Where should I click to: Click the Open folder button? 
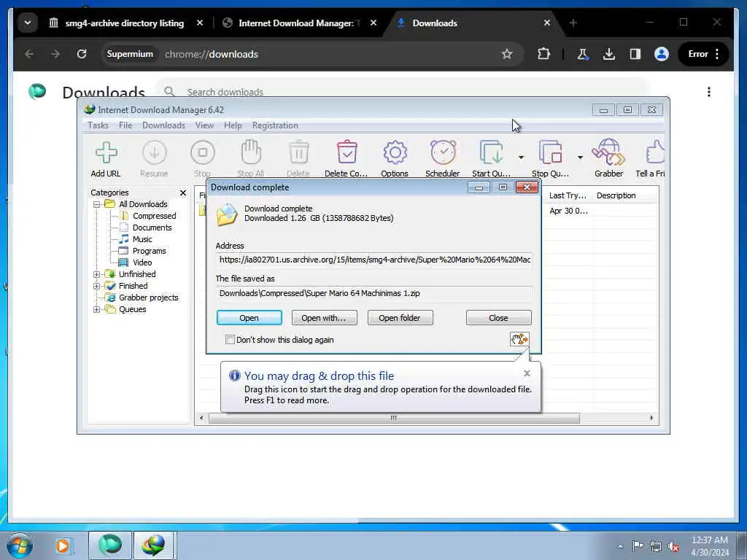click(x=400, y=318)
